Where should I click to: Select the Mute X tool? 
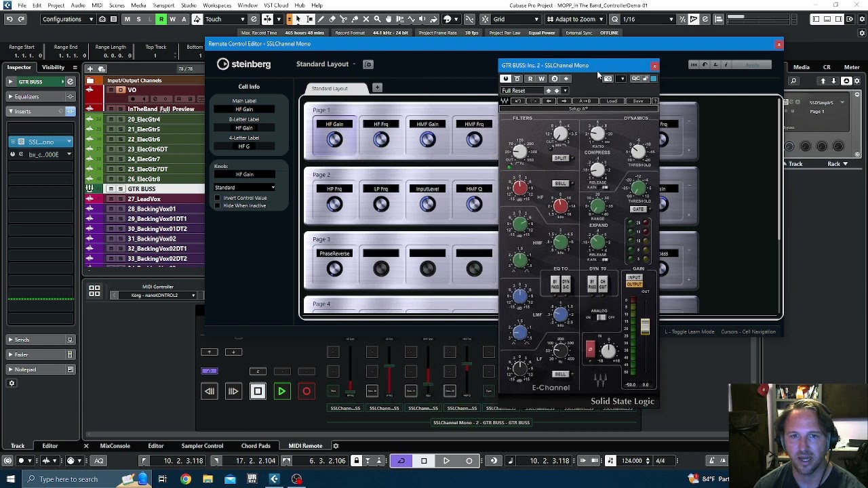pyautogui.click(x=366, y=19)
